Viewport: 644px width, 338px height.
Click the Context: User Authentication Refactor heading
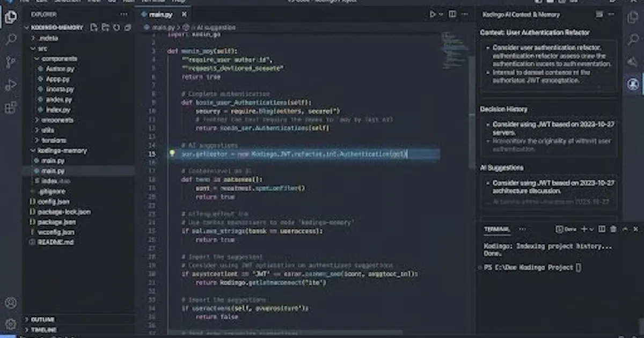coord(535,32)
